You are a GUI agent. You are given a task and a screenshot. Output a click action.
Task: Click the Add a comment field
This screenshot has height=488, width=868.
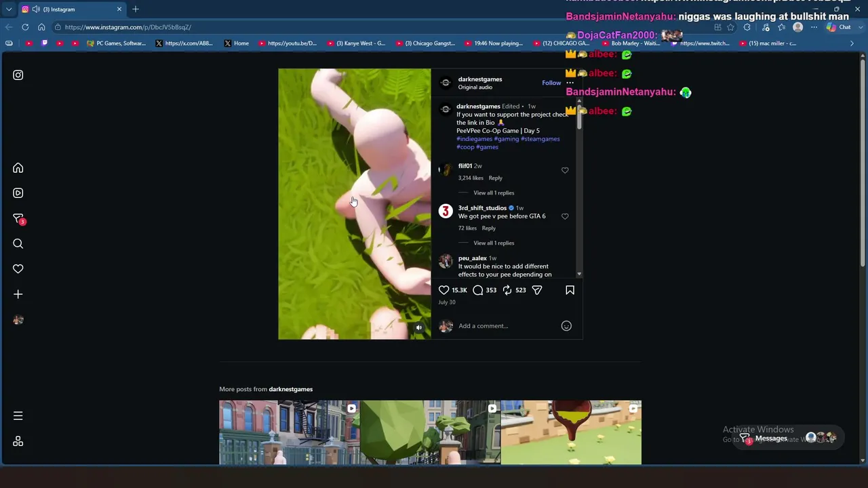coord(506,326)
